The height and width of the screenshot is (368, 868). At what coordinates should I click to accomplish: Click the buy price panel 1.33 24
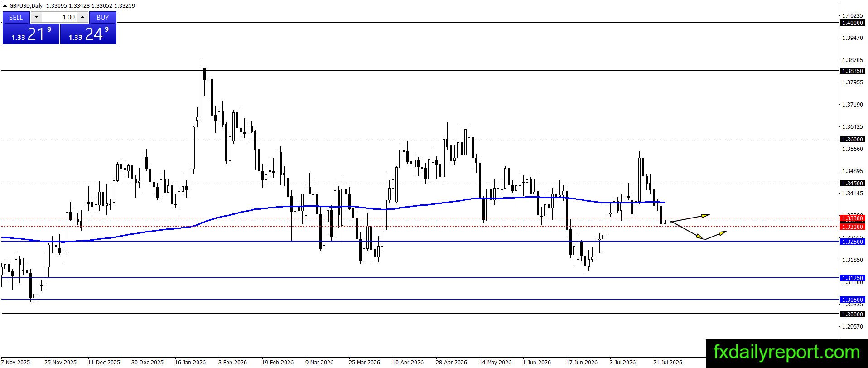88,34
